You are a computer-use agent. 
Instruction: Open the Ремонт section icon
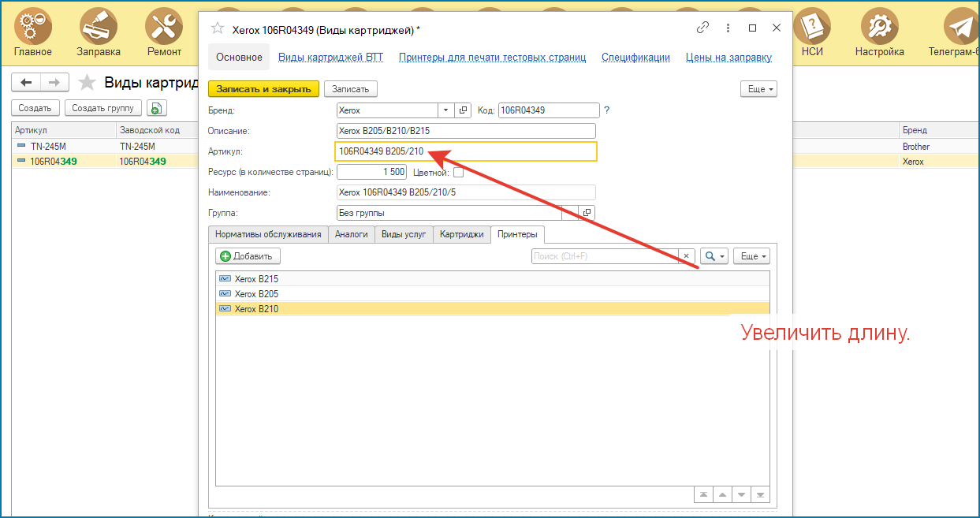pos(164,26)
